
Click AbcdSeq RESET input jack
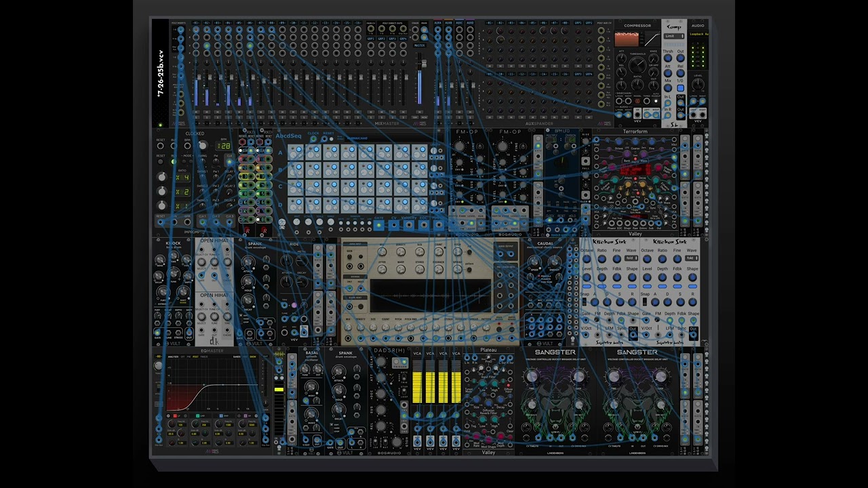tap(324, 139)
